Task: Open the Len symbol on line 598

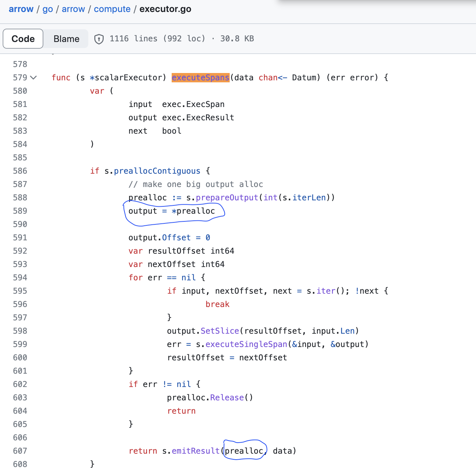Action: click(348, 331)
